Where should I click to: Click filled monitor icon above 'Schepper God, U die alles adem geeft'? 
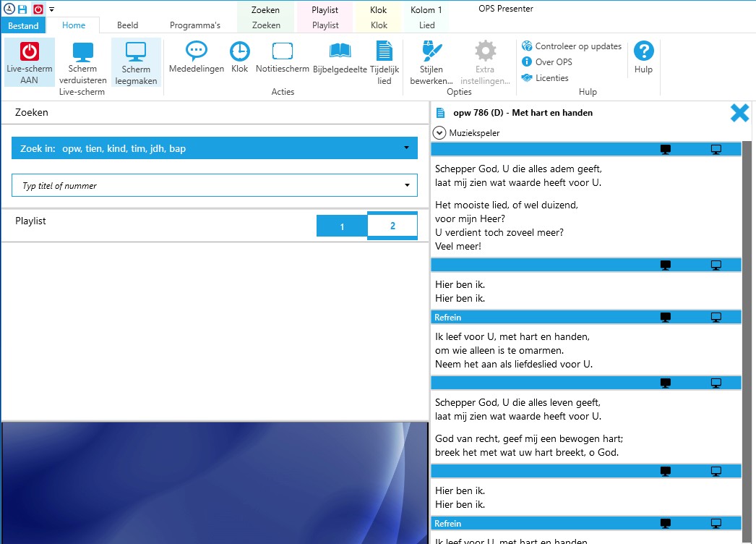point(666,150)
